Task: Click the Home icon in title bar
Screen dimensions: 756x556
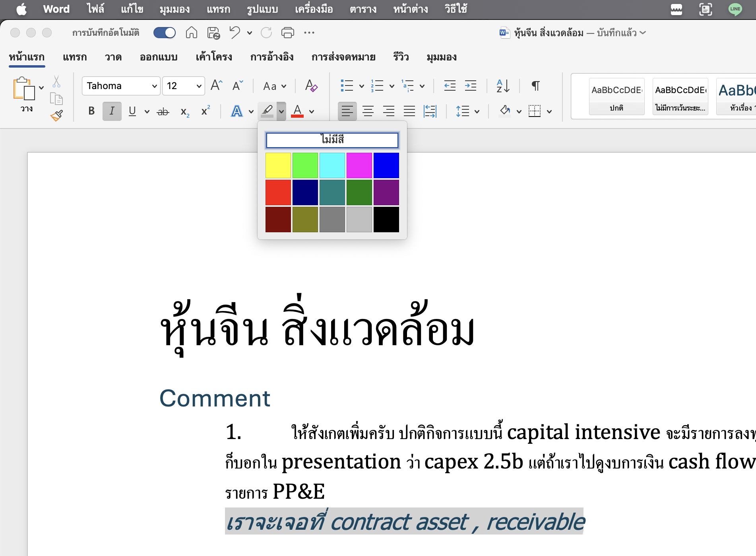Action: [x=192, y=33]
